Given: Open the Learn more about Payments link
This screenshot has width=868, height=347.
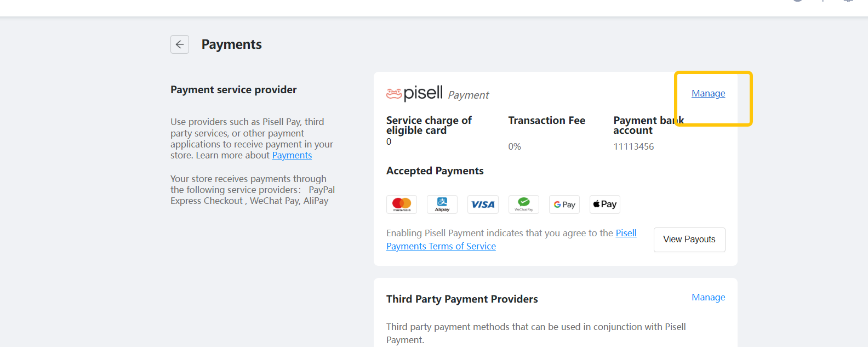Looking at the screenshot, I should click(x=292, y=156).
